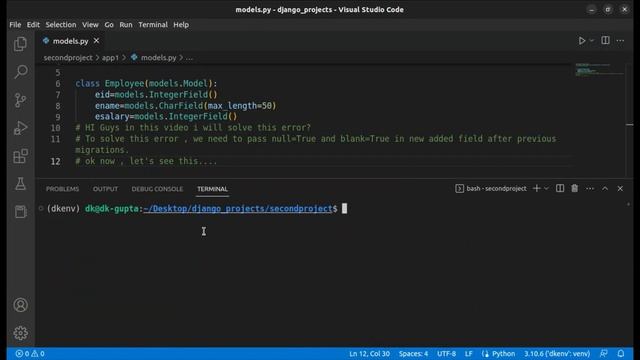Open the feedback icon in status bar
Image resolution: width=640 pixels, height=360 pixels.
click(604, 354)
